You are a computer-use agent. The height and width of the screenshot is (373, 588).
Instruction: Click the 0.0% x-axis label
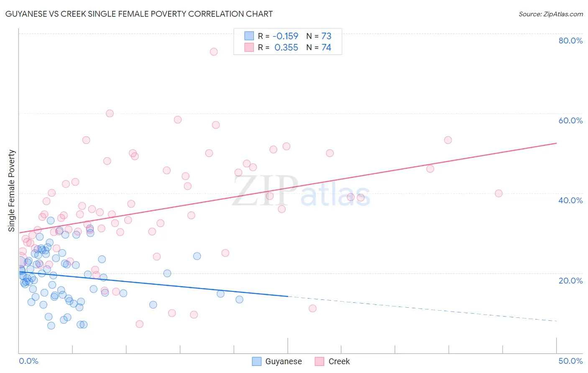click(x=28, y=361)
